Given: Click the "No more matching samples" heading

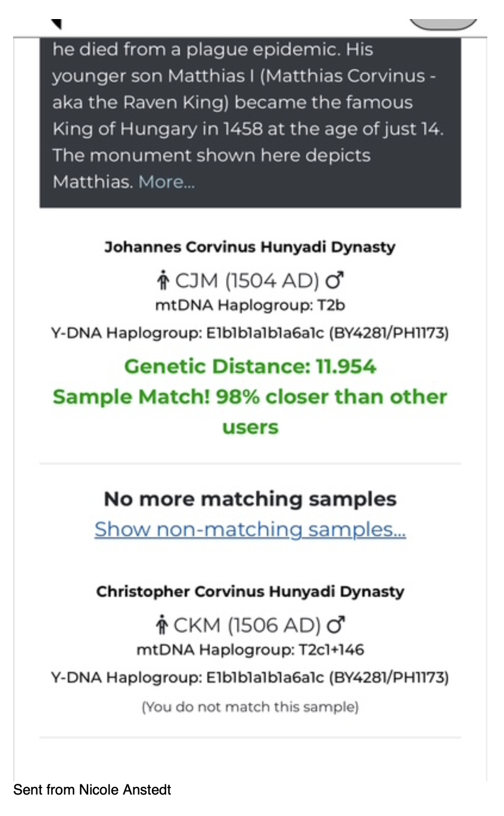Looking at the screenshot, I should coord(250,499).
